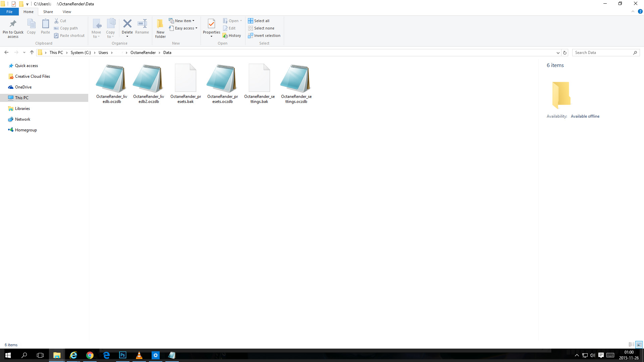Switch to details view toggle
This screenshot has width=644, height=362.
[x=631, y=345]
